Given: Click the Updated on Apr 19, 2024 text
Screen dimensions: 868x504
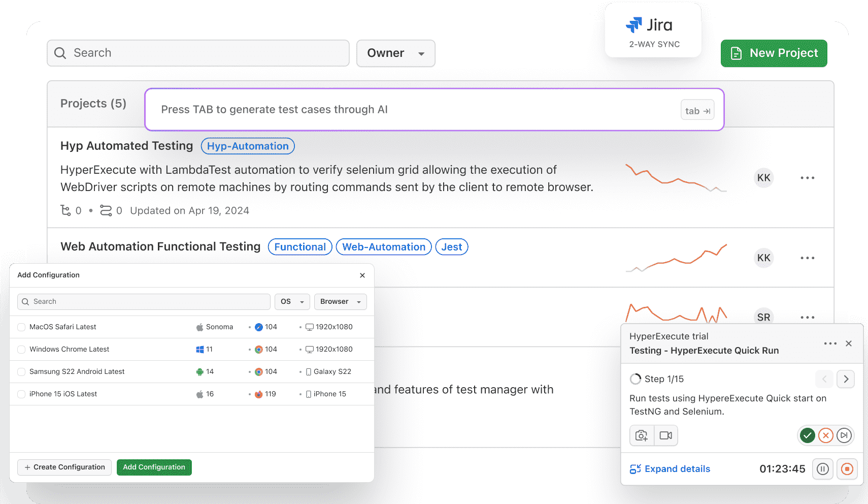Looking at the screenshot, I should point(189,211).
